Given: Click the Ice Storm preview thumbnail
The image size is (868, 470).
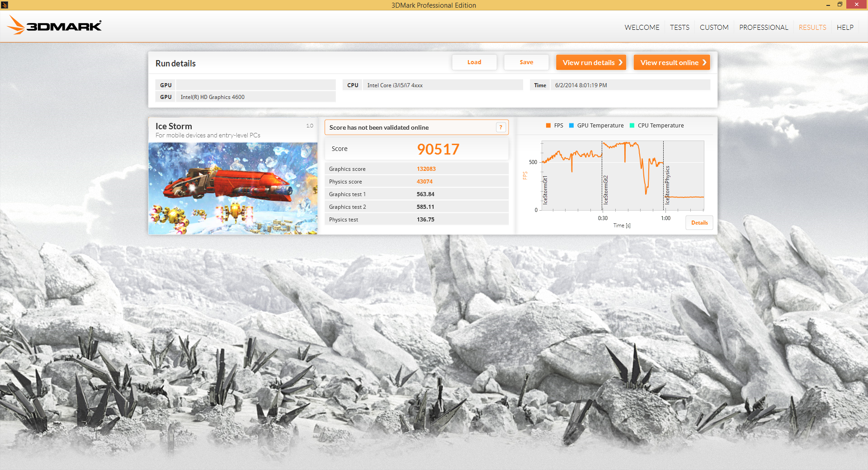Looking at the screenshot, I should (x=233, y=188).
